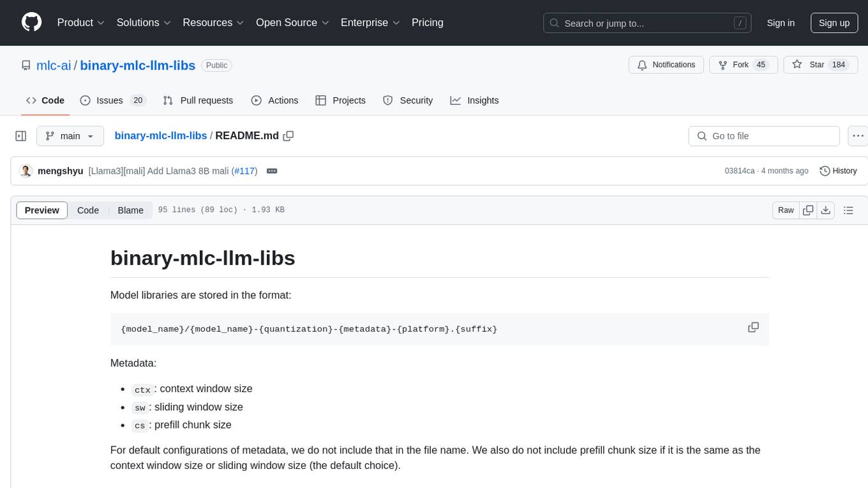Navigate to binary-mlc-llm-libs root breadcrumb
Image resolution: width=868 pixels, height=488 pixels.
coord(161,135)
